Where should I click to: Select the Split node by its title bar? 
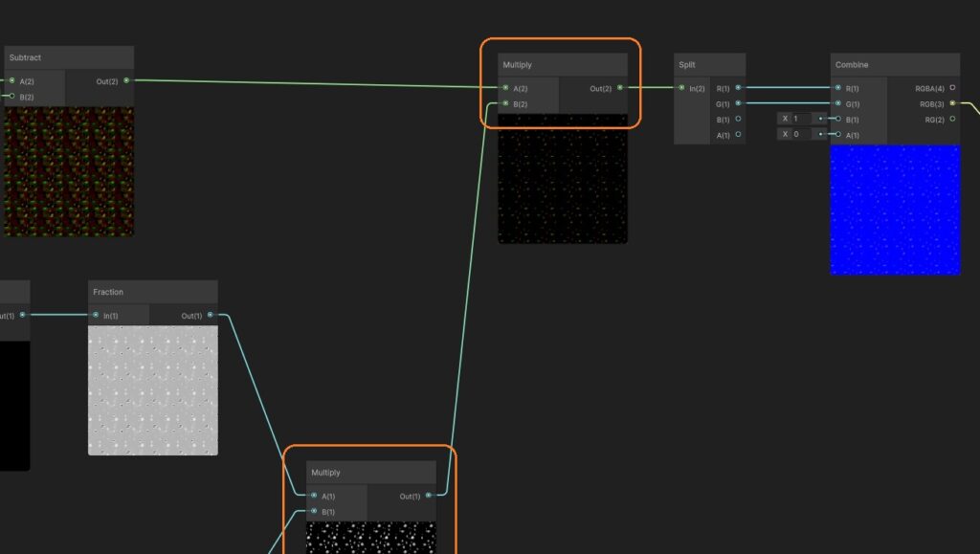click(x=708, y=65)
